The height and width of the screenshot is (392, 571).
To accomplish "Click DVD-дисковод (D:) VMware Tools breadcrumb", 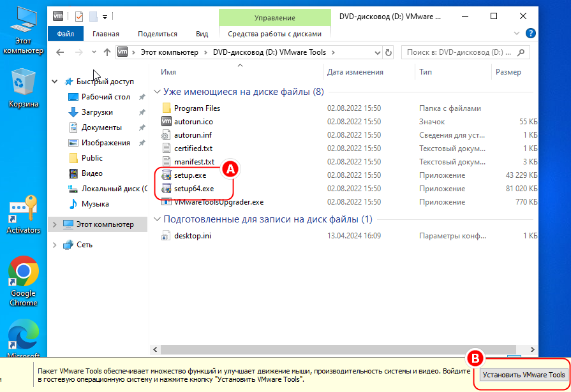I will pos(269,52).
